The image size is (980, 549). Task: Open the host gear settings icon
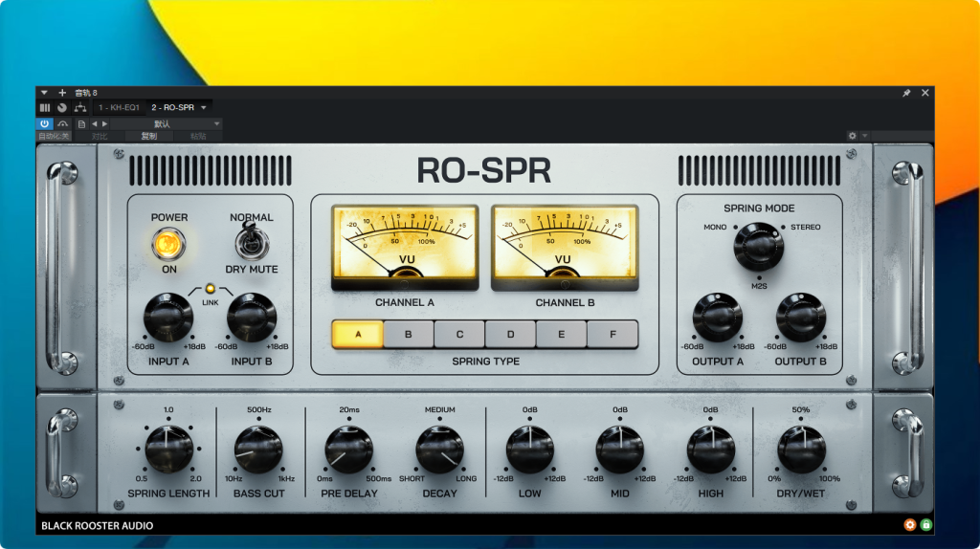[852, 136]
